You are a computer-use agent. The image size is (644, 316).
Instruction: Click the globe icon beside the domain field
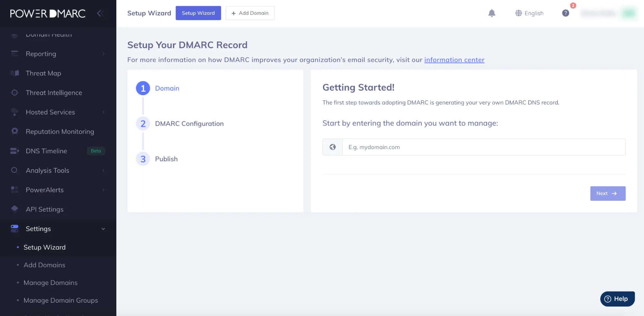[x=332, y=147]
